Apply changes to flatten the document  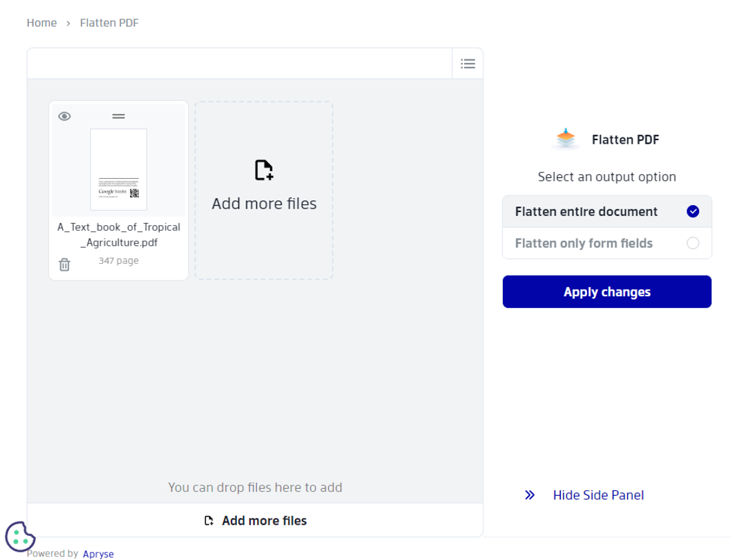point(606,291)
